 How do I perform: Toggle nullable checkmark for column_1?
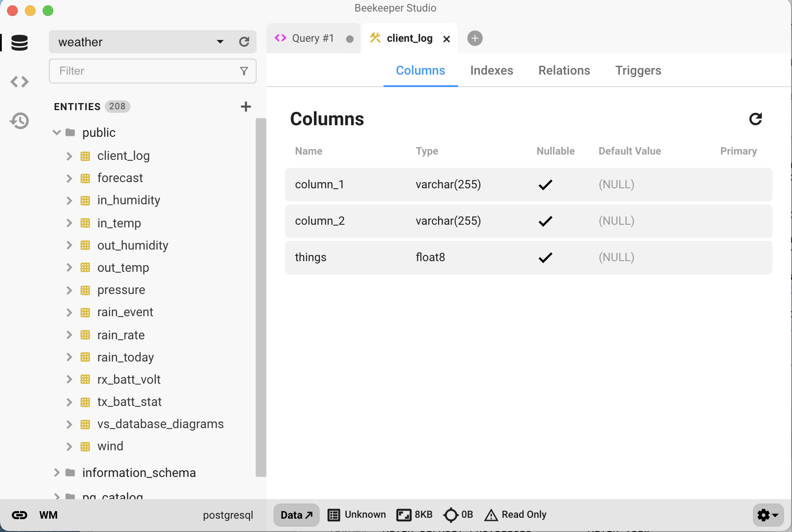click(x=545, y=184)
